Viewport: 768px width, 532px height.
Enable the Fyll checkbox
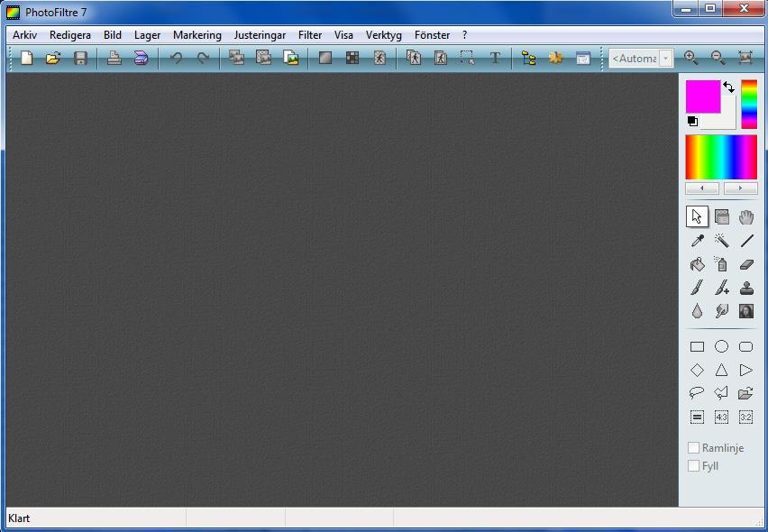[693, 466]
